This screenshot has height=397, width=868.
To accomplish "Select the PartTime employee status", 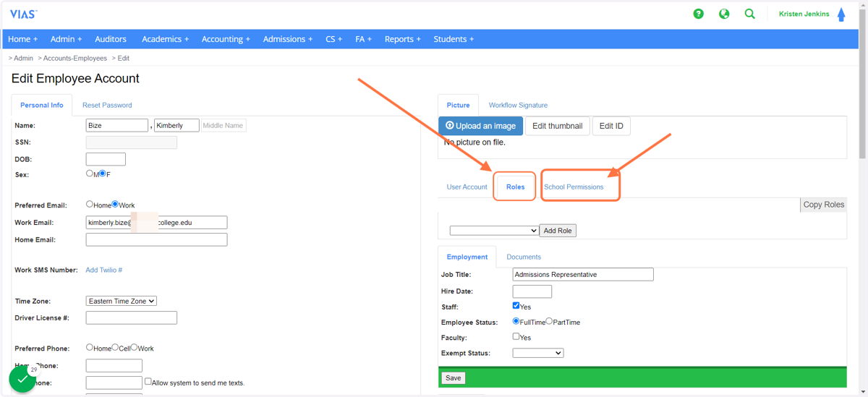I will point(549,321).
